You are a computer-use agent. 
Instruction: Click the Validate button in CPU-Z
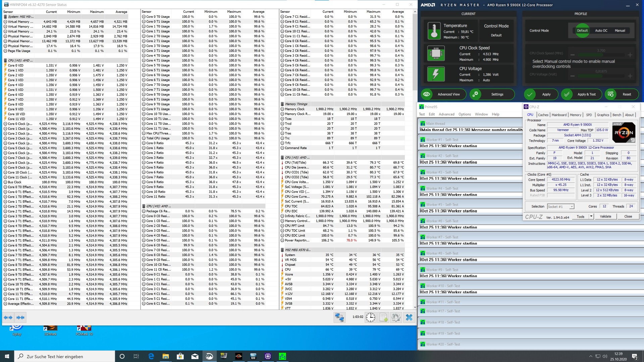605,217
